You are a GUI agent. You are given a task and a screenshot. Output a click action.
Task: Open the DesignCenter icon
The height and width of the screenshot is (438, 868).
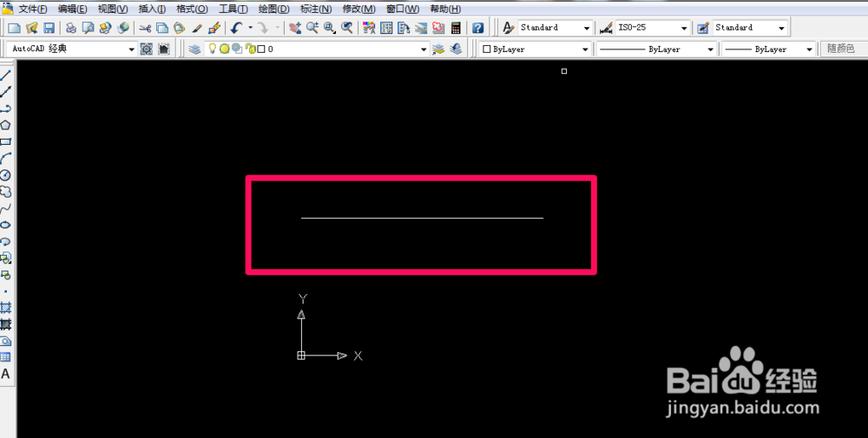point(386,28)
